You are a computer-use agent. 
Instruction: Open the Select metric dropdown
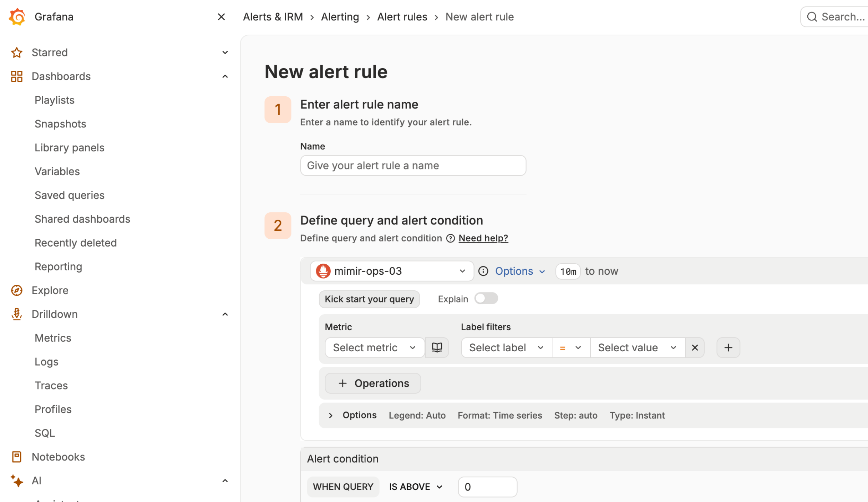tap(375, 347)
